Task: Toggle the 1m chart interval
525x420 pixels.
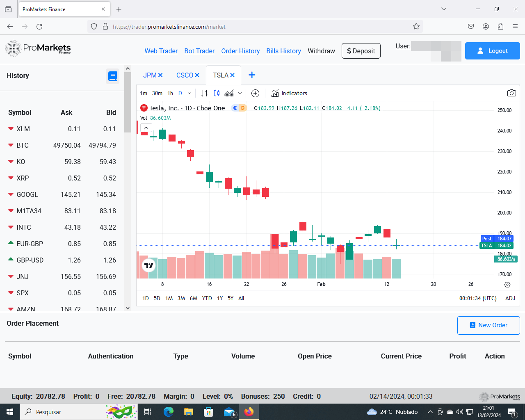Action: [x=144, y=93]
